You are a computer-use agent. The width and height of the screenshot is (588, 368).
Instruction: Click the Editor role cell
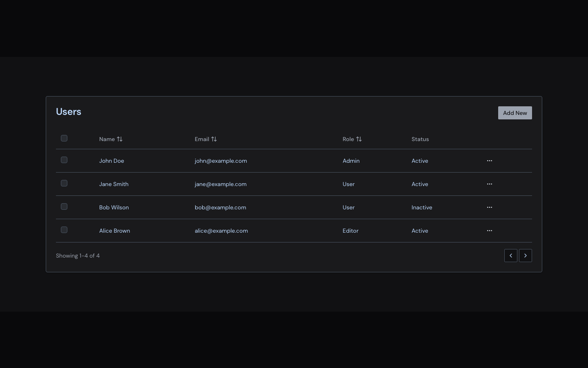tap(350, 231)
